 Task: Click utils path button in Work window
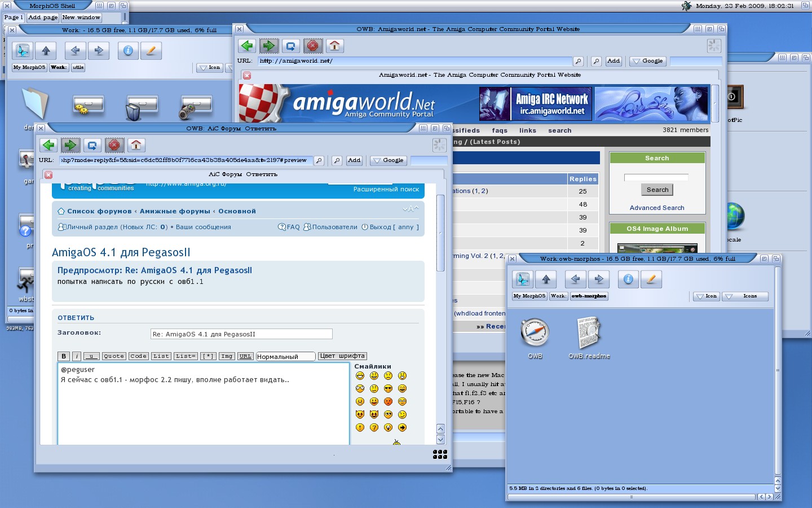78,67
